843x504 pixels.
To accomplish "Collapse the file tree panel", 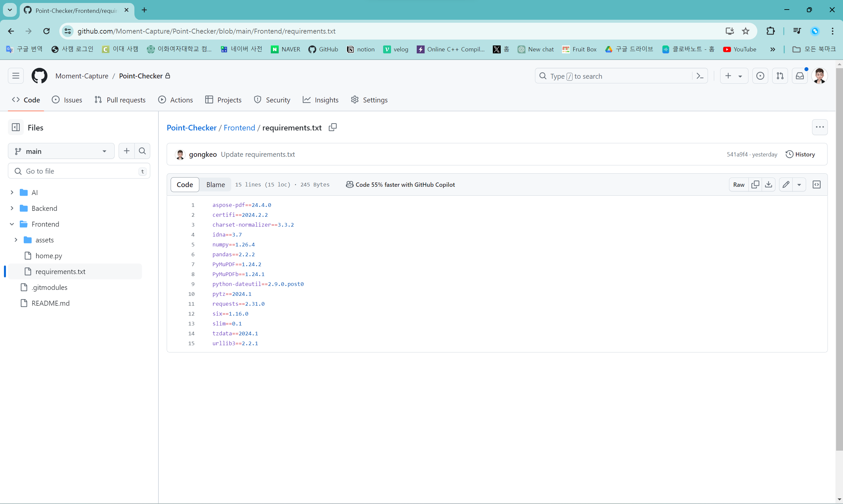I will [15, 127].
